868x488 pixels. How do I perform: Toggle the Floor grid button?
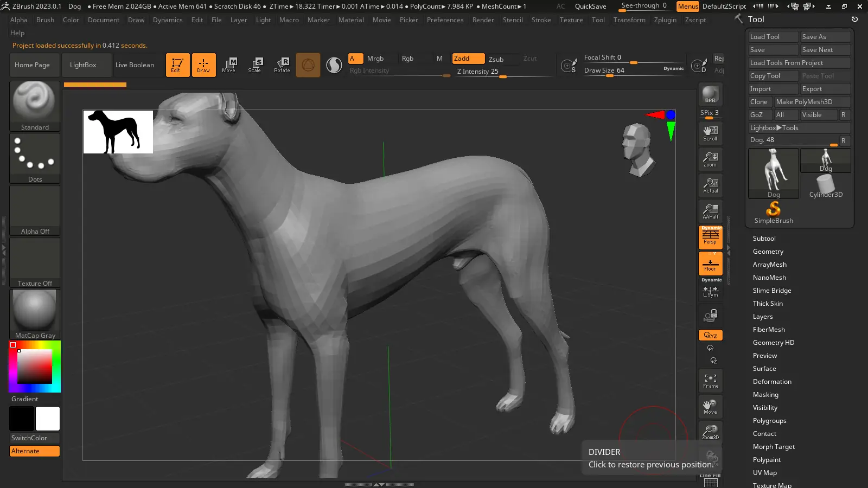(x=710, y=264)
